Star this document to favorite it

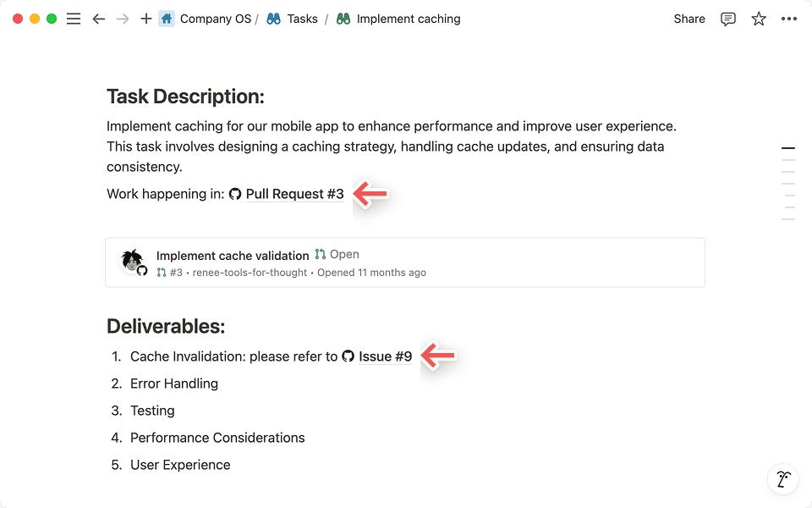758,18
